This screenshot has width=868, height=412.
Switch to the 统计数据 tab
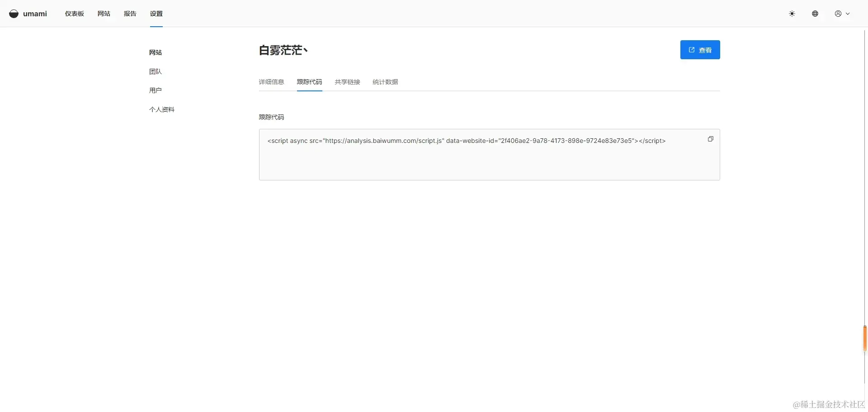(x=385, y=82)
